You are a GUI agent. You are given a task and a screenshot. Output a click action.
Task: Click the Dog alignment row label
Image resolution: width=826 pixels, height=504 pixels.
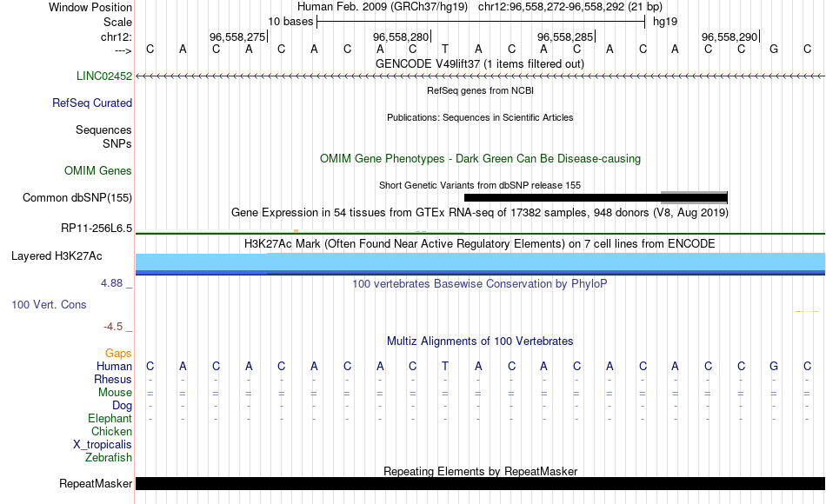coord(123,406)
